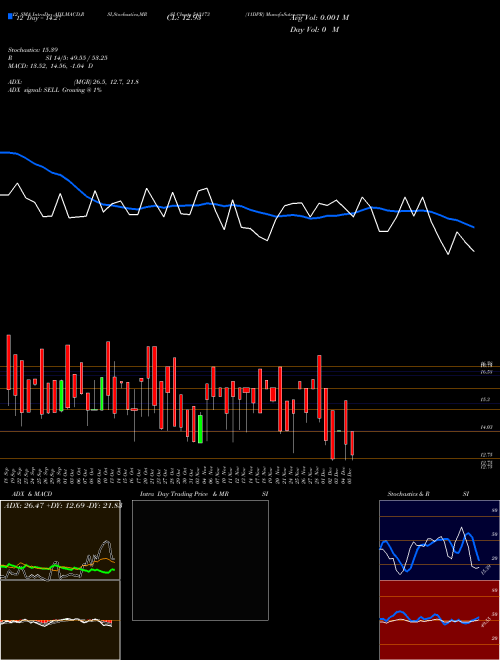Click the 'ADX signal: SELL Growing @ 1%' text

click(x=55, y=90)
